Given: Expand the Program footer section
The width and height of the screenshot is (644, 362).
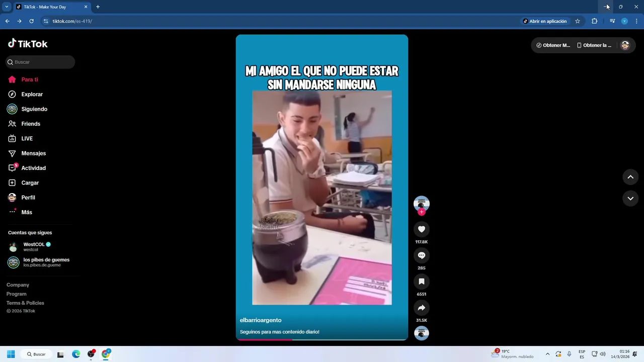Looking at the screenshot, I should click(x=17, y=294).
